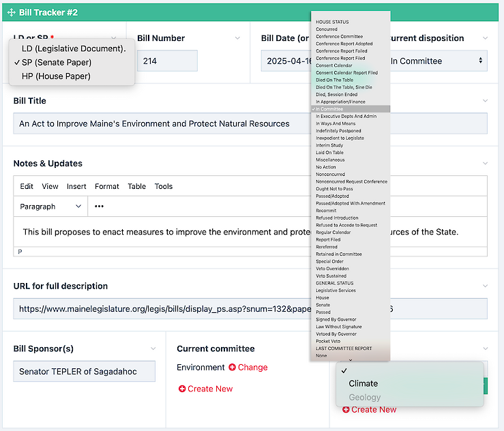This screenshot has width=504, height=431.
Task: Select Passed/Adopted With Amendment status
Action: pyautogui.click(x=351, y=203)
